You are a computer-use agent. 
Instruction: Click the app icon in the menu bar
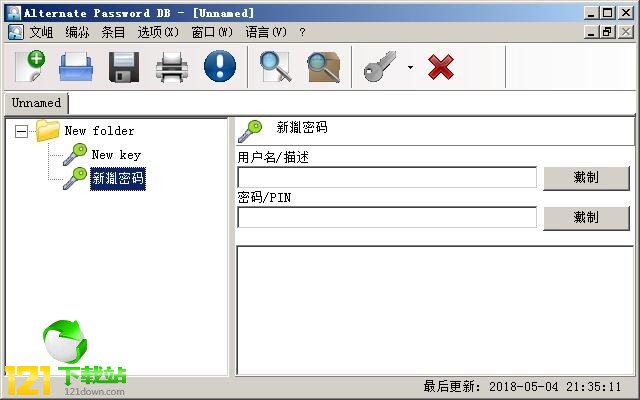pyautogui.click(x=16, y=32)
